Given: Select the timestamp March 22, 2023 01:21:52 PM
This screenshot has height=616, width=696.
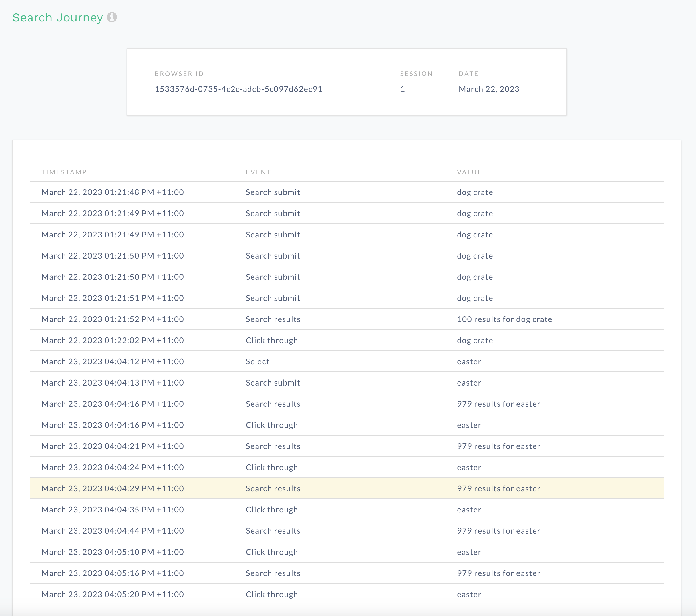Looking at the screenshot, I should [x=112, y=319].
